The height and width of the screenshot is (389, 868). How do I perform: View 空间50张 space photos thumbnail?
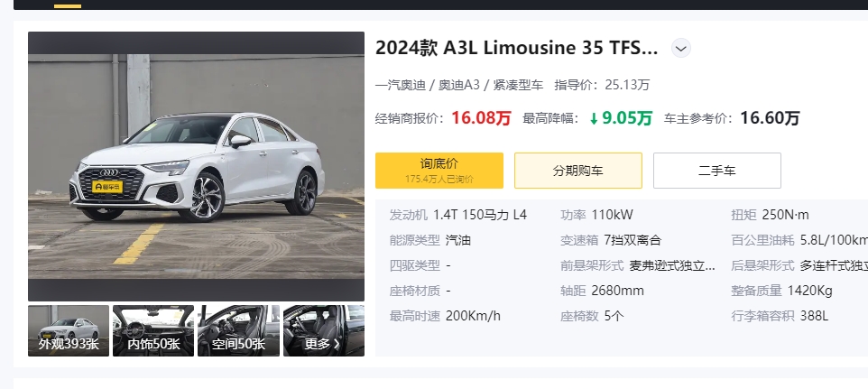[238, 331]
